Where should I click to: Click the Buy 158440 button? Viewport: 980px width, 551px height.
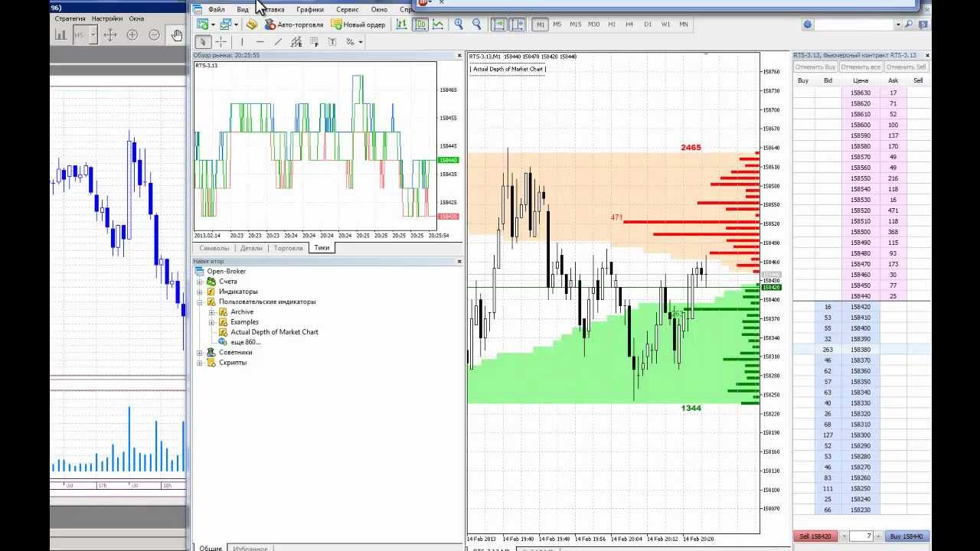(x=906, y=536)
